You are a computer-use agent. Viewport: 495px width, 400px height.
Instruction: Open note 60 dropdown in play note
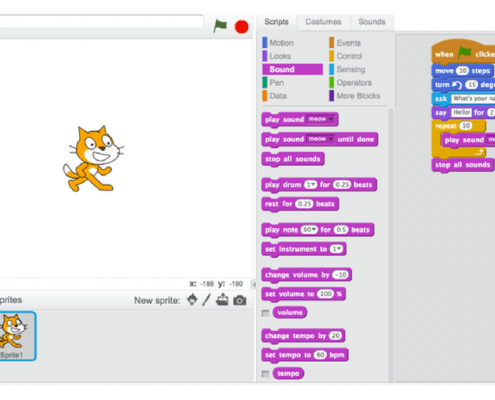click(309, 230)
